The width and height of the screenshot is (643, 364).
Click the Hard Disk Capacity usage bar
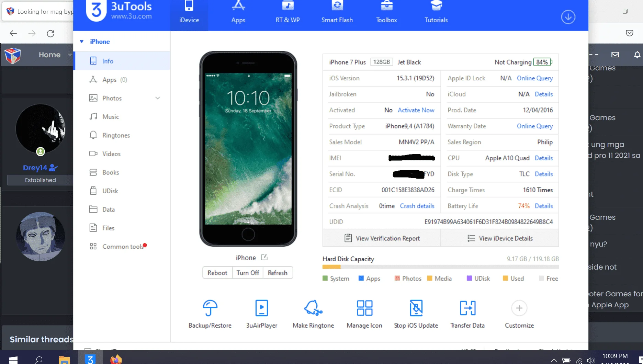coord(441,267)
